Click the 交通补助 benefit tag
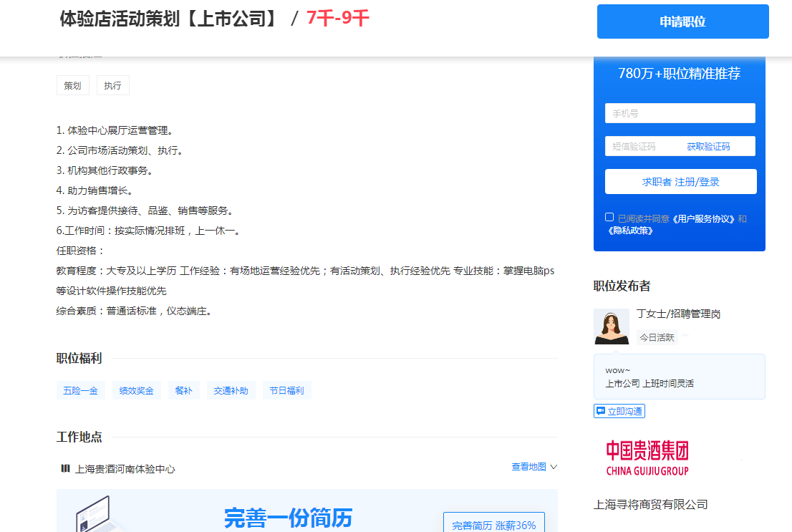The height and width of the screenshot is (532, 792). tap(231, 390)
